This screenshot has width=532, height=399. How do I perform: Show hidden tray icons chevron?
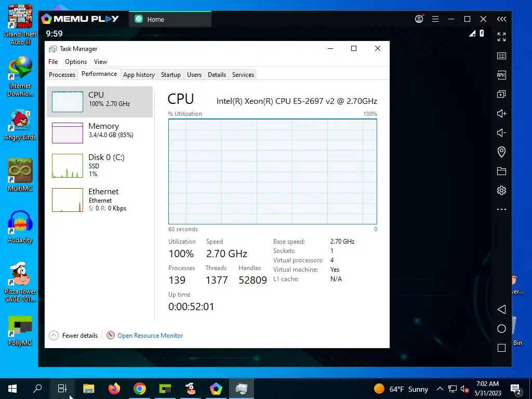pyautogui.click(x=440, y=389)
